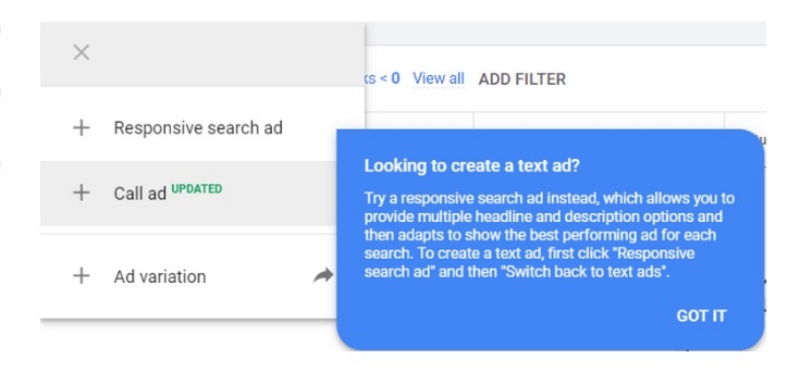Click the empty filter bar right of ADD FILTER
This screenshot has height=372, width=800.
[666, 79]
